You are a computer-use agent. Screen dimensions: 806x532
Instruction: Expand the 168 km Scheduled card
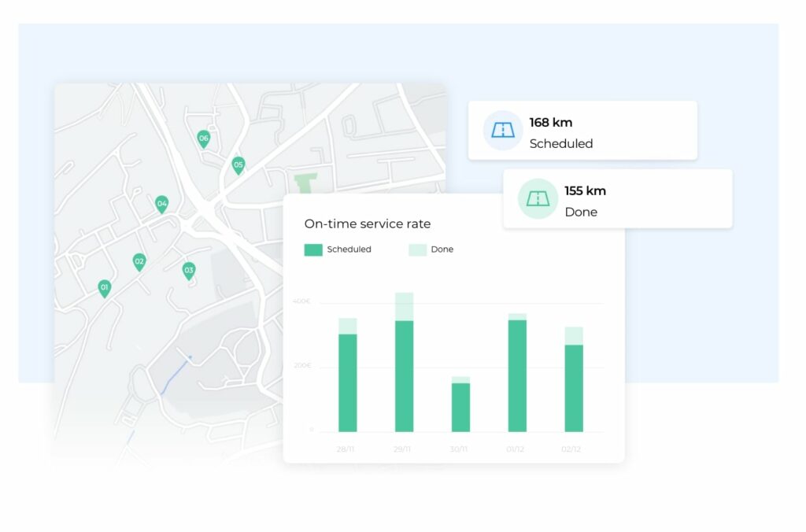(582, 130)
